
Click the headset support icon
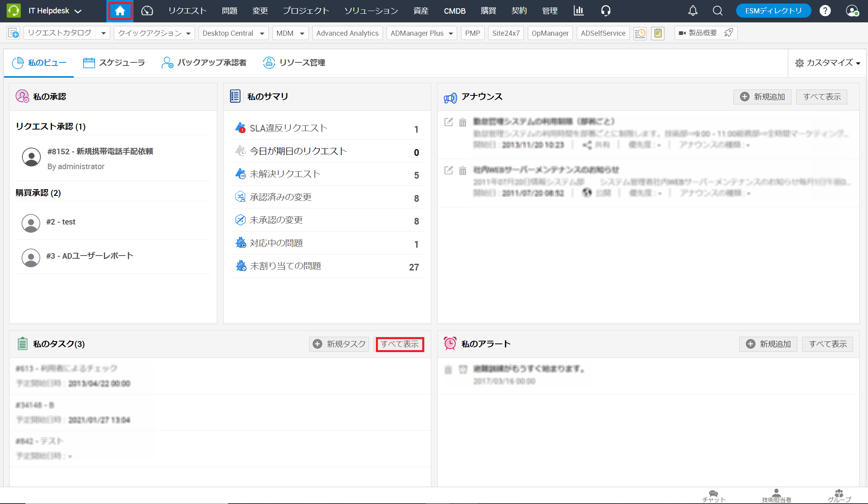605,11
